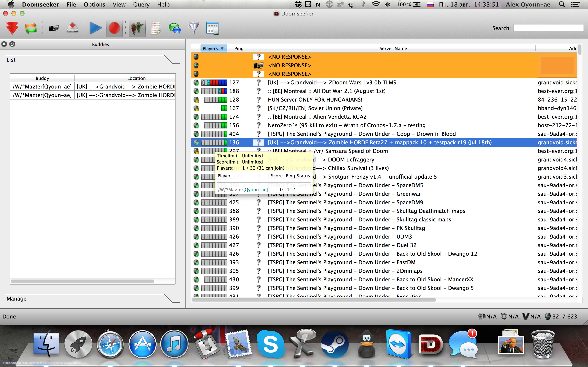Viewport: 588px width, 367px height.
Task: Open the IRC chat bubbles icon
Action: coord(174,28)
